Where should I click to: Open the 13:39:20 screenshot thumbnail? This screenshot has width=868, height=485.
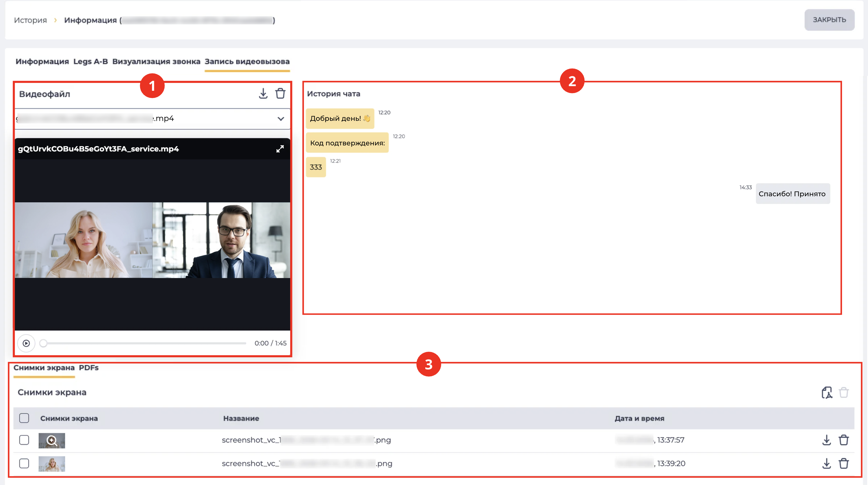(x=51, y=464)
